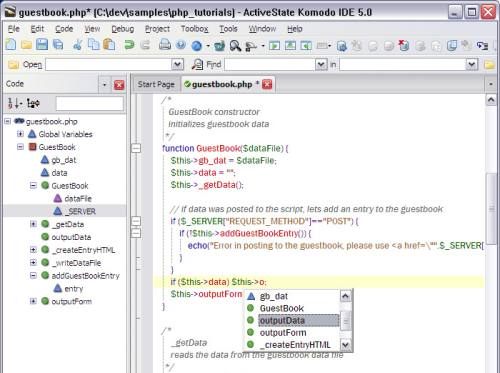Collapse the addGuestBookEntry function node
The image size is (500, 373).
(x=33, y=275)
